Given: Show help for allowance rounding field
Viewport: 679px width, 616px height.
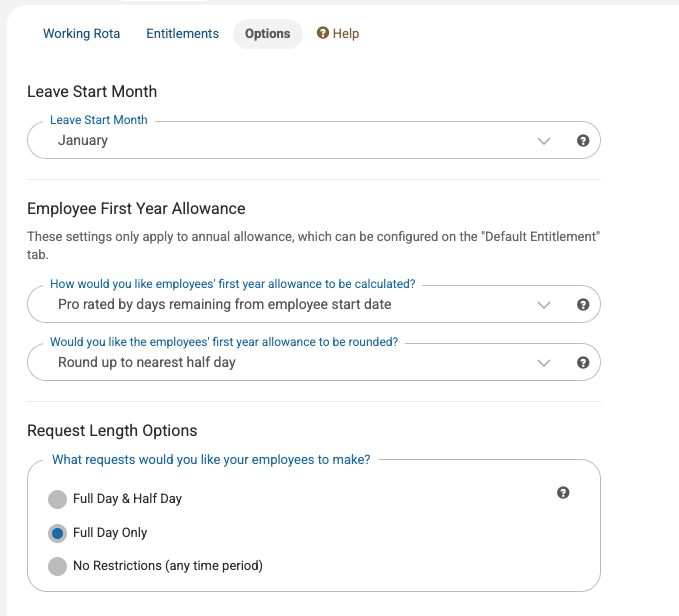Looking at the screenshot, I should pos(583,362).
